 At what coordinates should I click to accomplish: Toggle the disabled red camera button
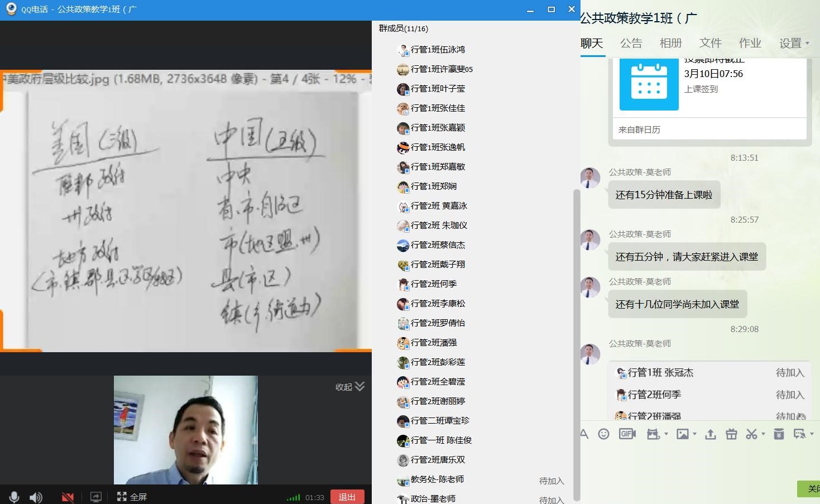click(68, 497)
